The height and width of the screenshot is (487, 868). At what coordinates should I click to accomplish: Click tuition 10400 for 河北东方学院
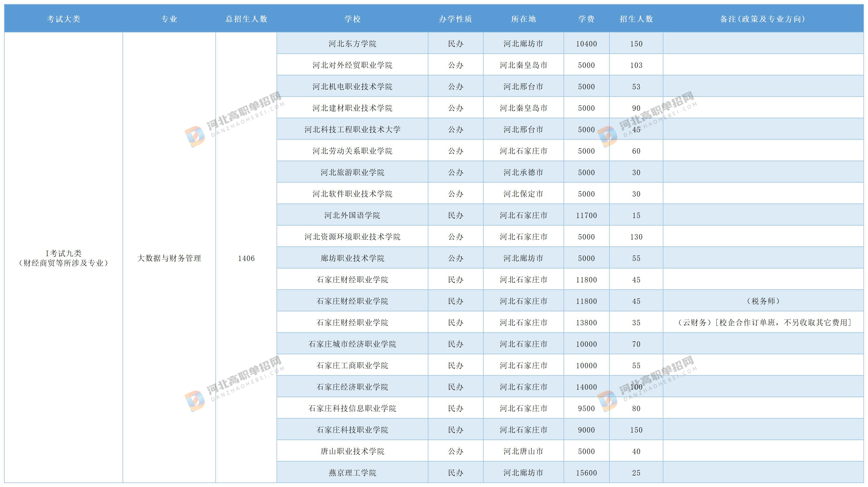[586, 44]
